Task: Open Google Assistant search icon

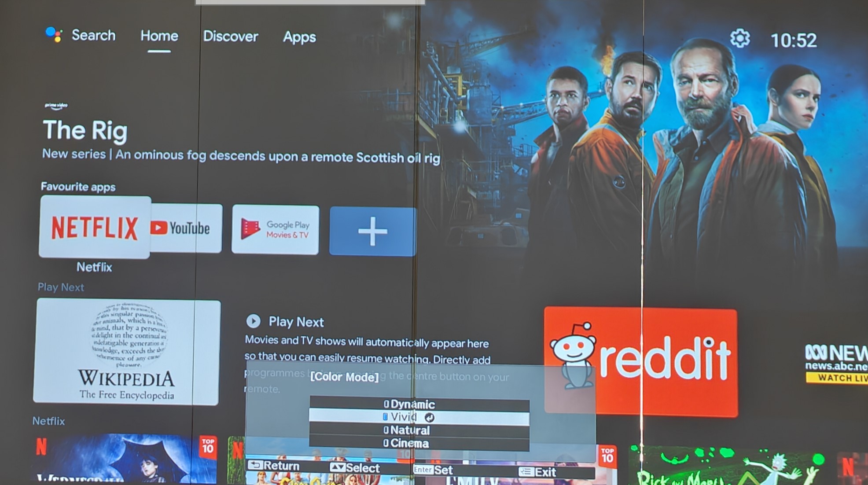Action: point(54,34)
